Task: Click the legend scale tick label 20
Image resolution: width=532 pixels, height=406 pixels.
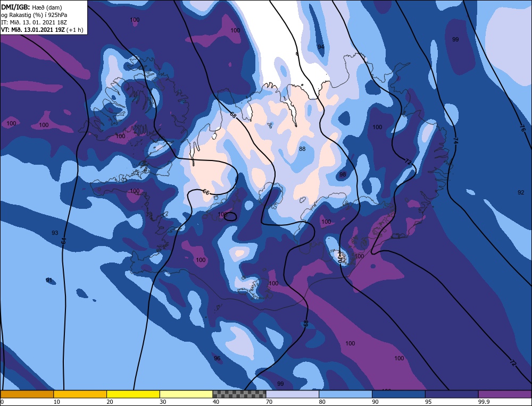Action: [110, 402]
